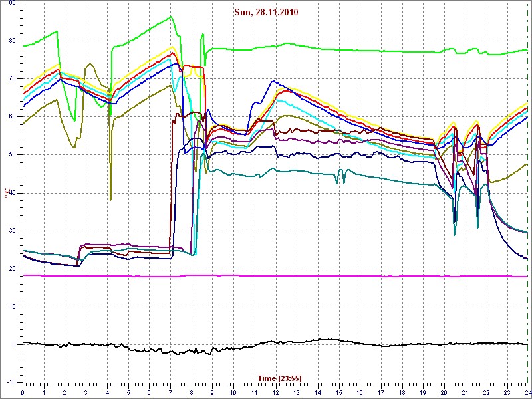Viewport: 532px width, 399px height.
Task: Click hour label '18' on time axis
Action: [x=402, y=394]
